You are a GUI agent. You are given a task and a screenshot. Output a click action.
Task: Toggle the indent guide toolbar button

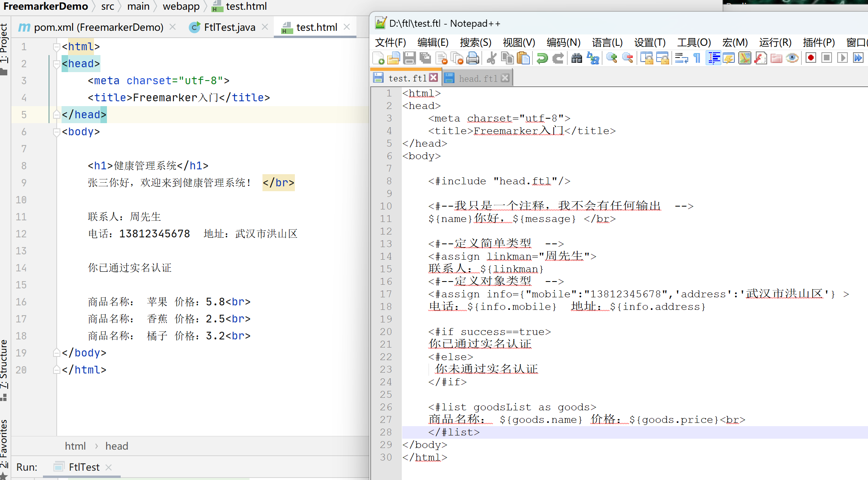click(x=714, y=58)
